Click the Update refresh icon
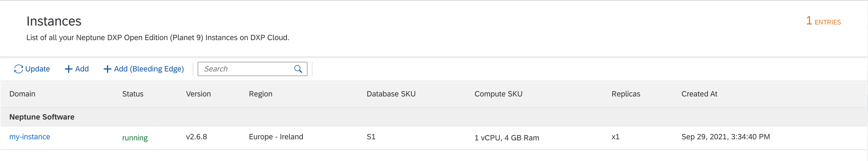This screenshot has height=161, width=868. (x=18, y=69)
